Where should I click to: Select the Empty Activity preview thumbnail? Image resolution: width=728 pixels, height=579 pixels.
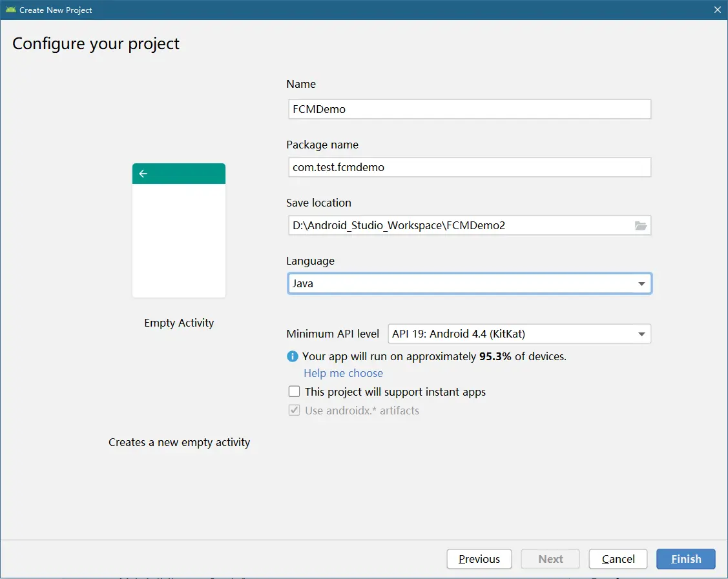(179, 230)
